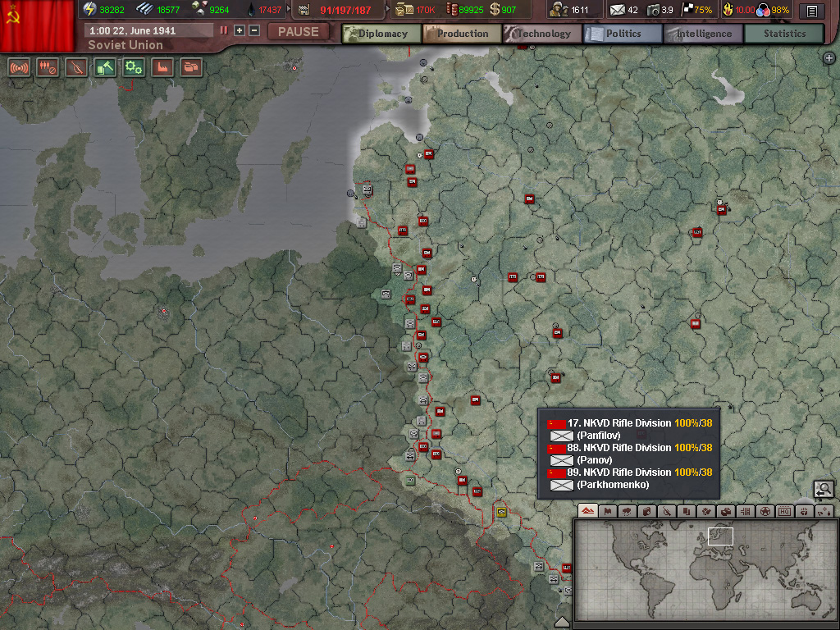Click the money dollar sign icon
840x630 pixels.
pyautogui.click(x=495, y=9)
